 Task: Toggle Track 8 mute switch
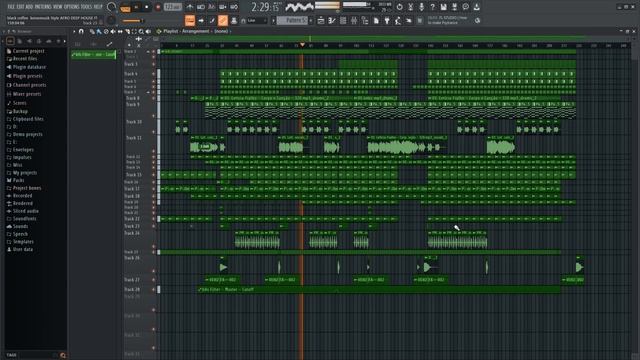pos(153,98)
